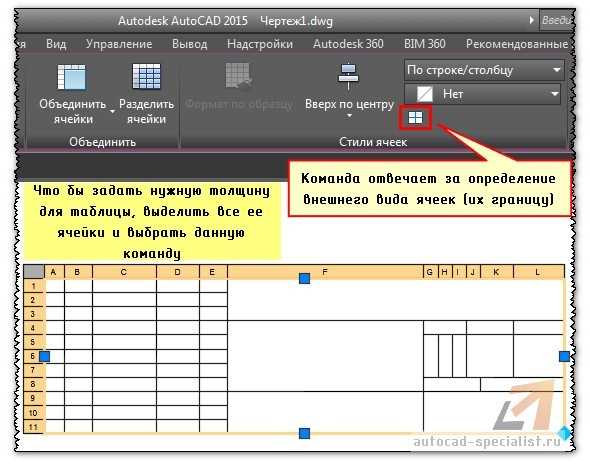This screenshot has height=461, width=591.
Task: Open the Вывод ribbon tab
Action: point(190,44)
